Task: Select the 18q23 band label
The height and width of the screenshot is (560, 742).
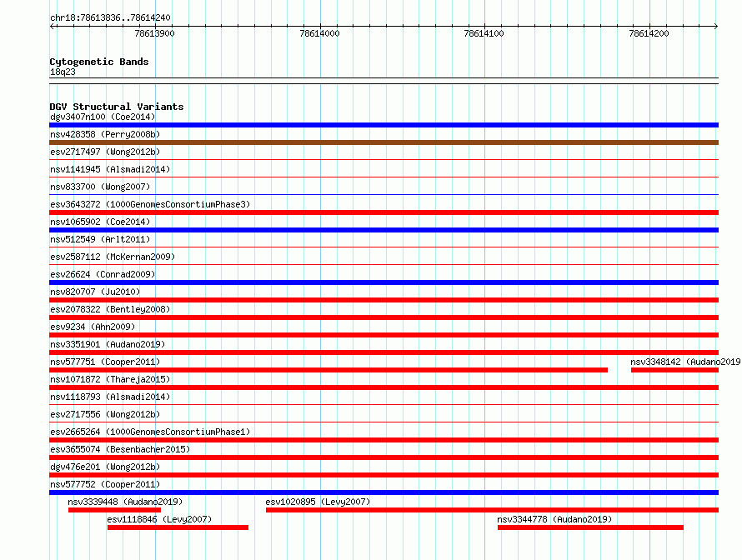Action: [x=63, y=72]
